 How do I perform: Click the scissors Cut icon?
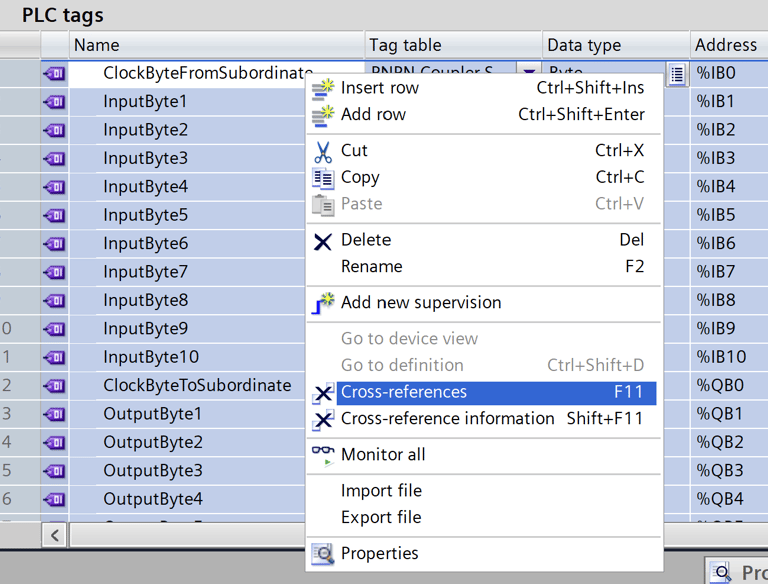pyautogui.click(x=323, y=151)
